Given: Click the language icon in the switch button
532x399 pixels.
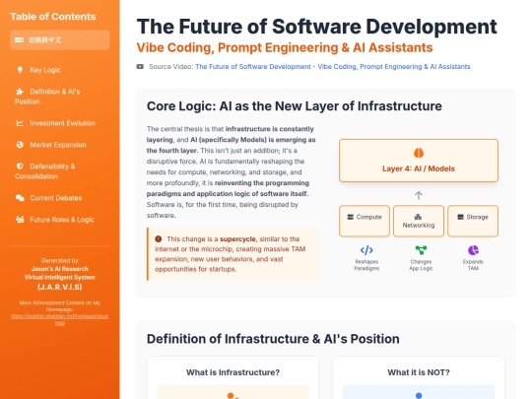Looking at the screenshot, I should (19, 40).
